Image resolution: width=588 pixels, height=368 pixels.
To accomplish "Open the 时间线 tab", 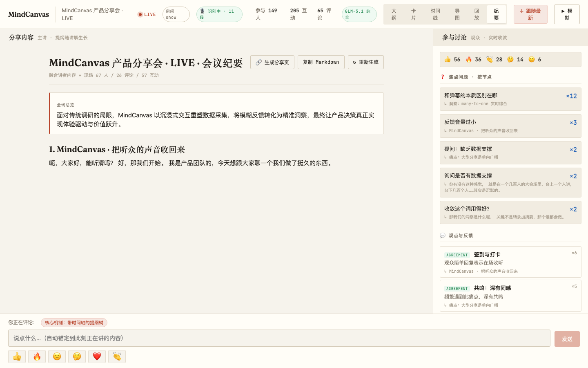I will (x=435, y=14).
